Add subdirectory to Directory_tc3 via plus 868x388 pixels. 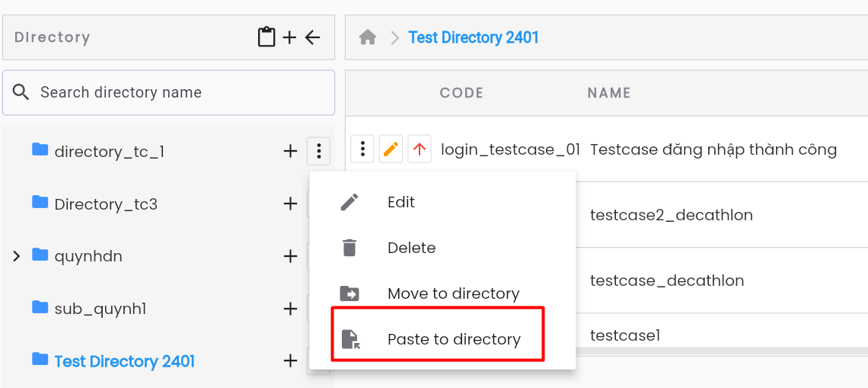(x=290, y=204)
